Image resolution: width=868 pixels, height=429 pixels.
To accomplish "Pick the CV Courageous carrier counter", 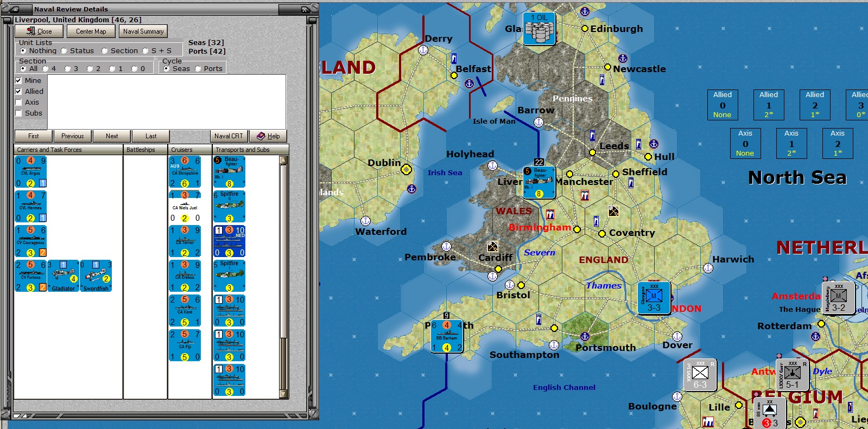I will tap(31, 241).
